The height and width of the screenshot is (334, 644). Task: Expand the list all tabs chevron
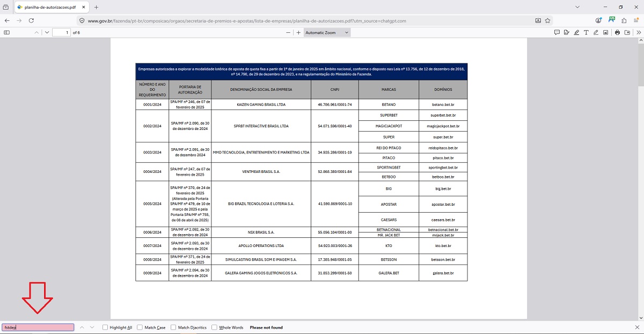[577, 7]
